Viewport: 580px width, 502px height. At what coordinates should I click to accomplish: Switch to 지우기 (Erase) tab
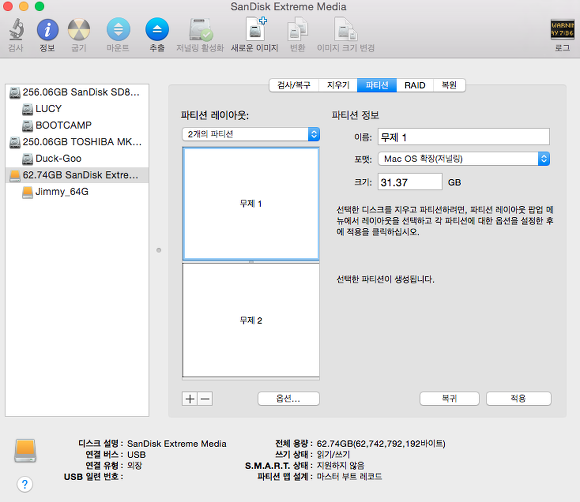338,85
